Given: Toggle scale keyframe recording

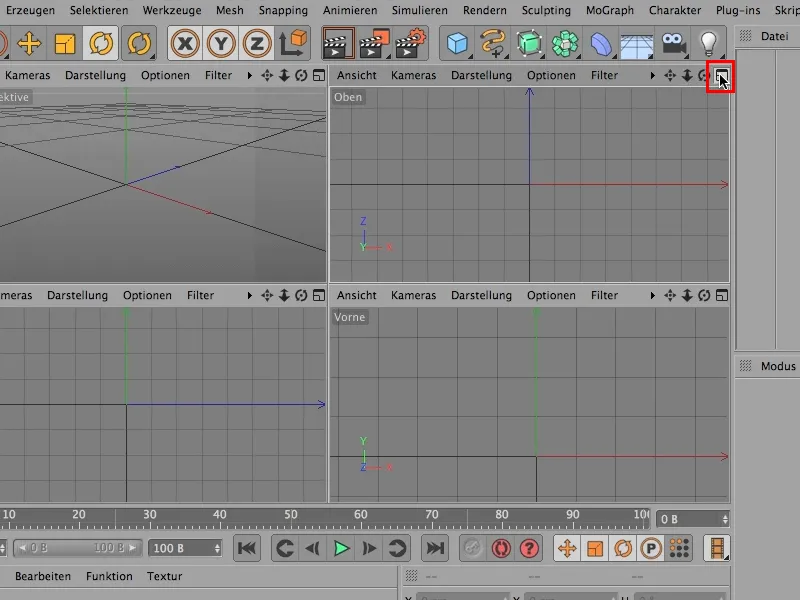Looking at the screenshot, I should [595, 548].
